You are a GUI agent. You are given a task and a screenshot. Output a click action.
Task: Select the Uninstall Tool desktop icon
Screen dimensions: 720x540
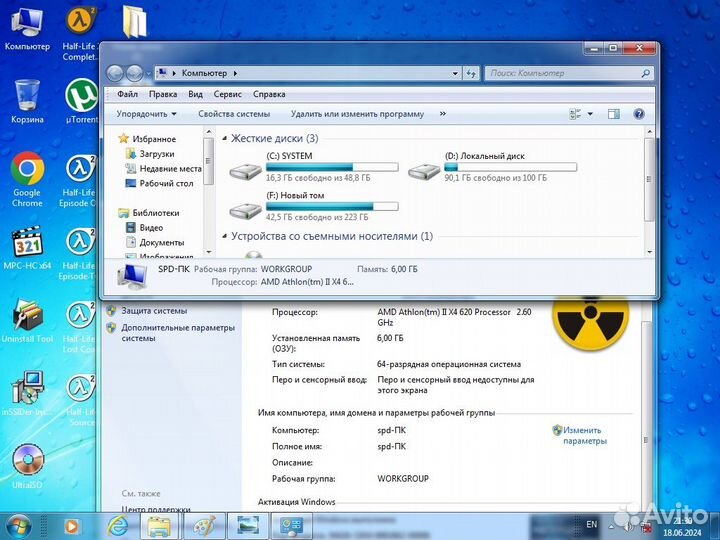point(27,315)
